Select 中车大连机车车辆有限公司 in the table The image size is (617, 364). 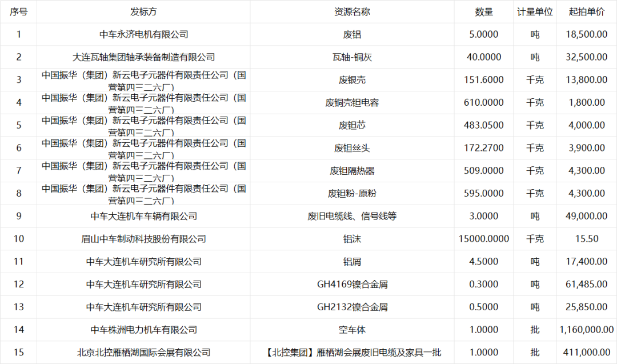(x=143, y=217)
